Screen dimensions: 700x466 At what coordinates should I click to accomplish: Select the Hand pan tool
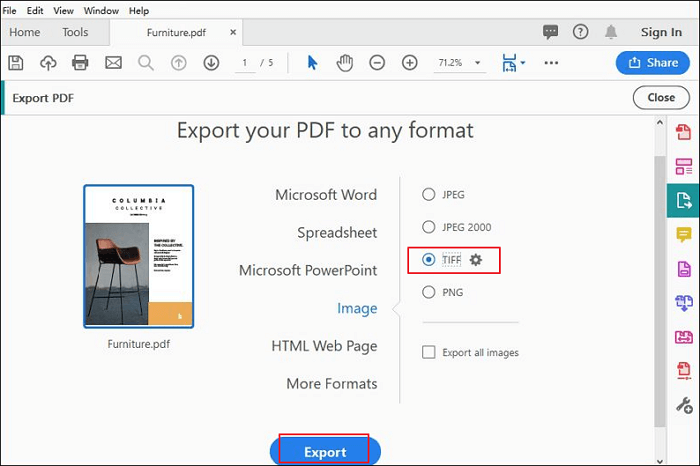pyautogui.click(x=345, y=63)
